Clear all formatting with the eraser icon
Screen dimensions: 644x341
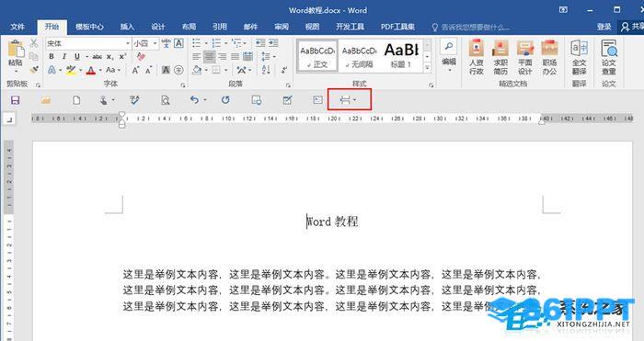[141, 57]
